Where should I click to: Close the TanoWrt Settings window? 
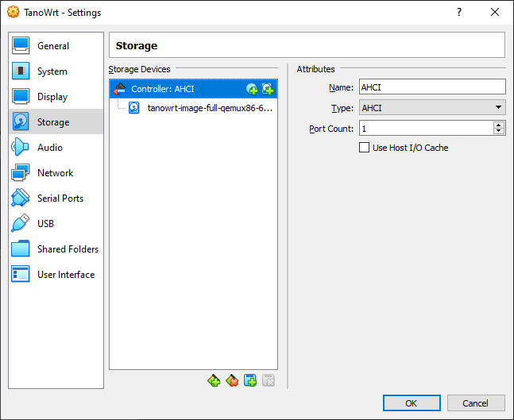pyautogui.click(x=495, y=13)
